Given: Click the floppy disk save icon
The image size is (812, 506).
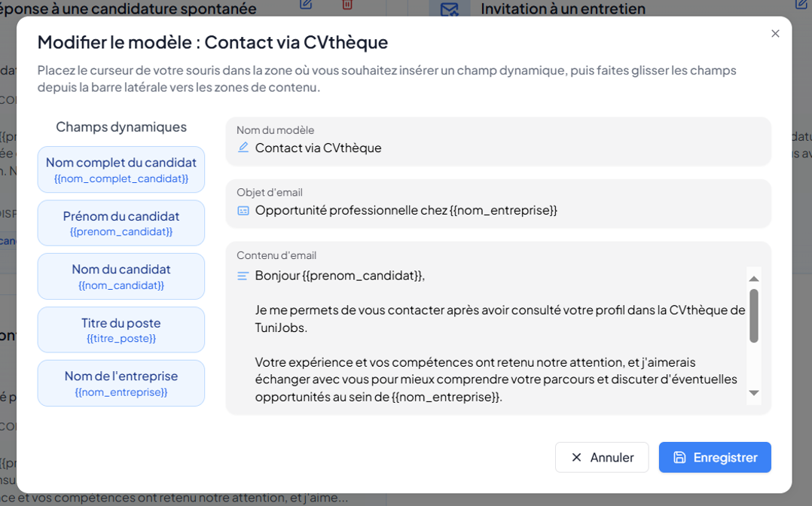Looking at the screenshot, I should click(679, 457).
